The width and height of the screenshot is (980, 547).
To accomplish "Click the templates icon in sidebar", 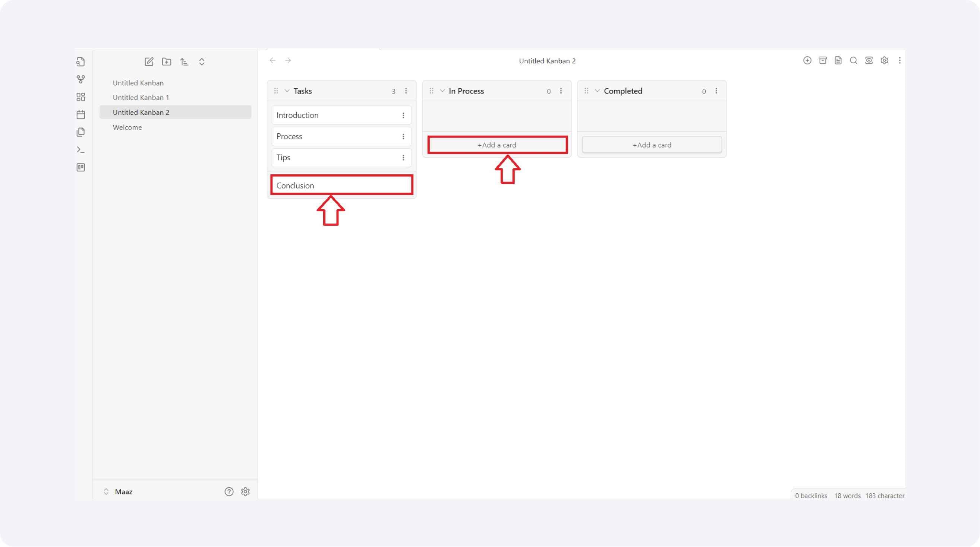I will [81, 168].
